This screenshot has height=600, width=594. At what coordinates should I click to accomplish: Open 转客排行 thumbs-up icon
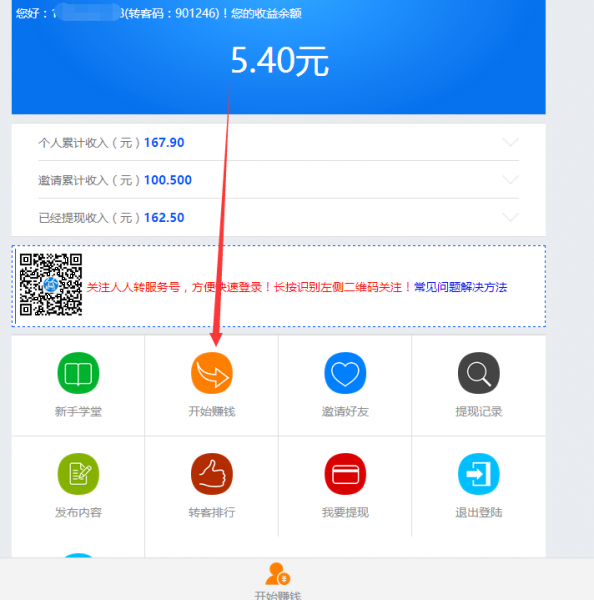click(212, 474)
